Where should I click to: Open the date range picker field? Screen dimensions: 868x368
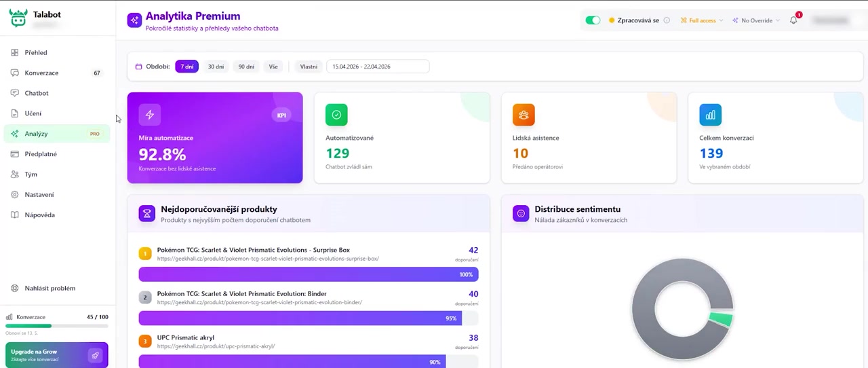378,67
